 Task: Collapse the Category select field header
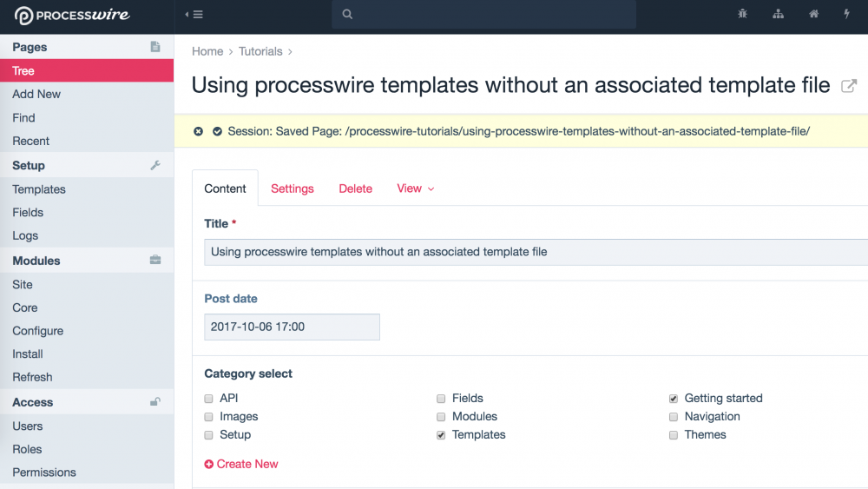[248, 373]
